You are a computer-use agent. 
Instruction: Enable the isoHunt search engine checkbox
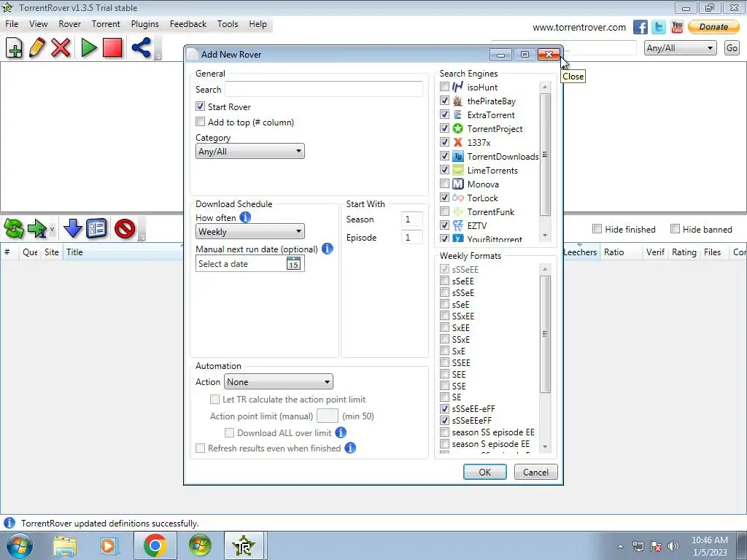[444, 87]
